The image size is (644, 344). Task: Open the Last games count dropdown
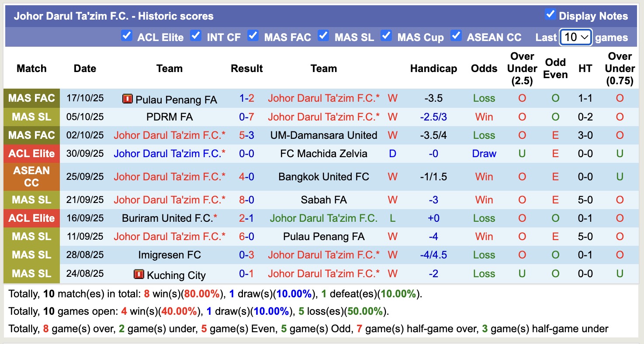click(575, 37)
